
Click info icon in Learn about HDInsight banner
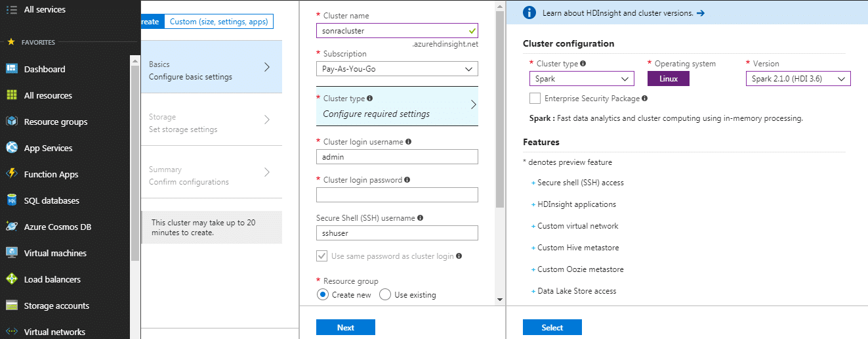(x=530, y=12)
